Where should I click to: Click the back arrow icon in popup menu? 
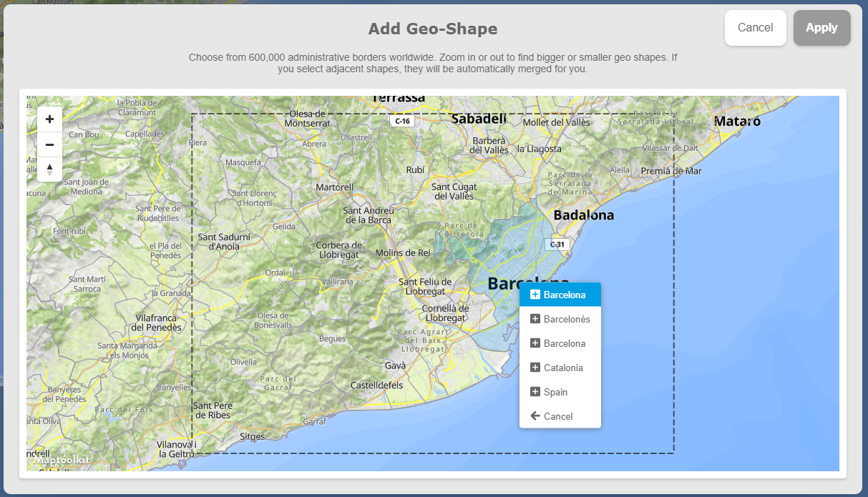click(x=535, y=416)
